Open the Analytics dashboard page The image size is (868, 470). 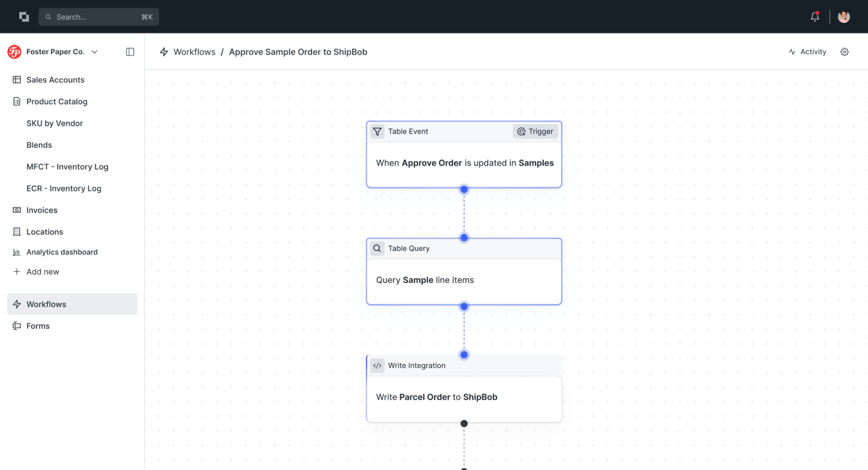pyautogui.click(x=62, y=252)
